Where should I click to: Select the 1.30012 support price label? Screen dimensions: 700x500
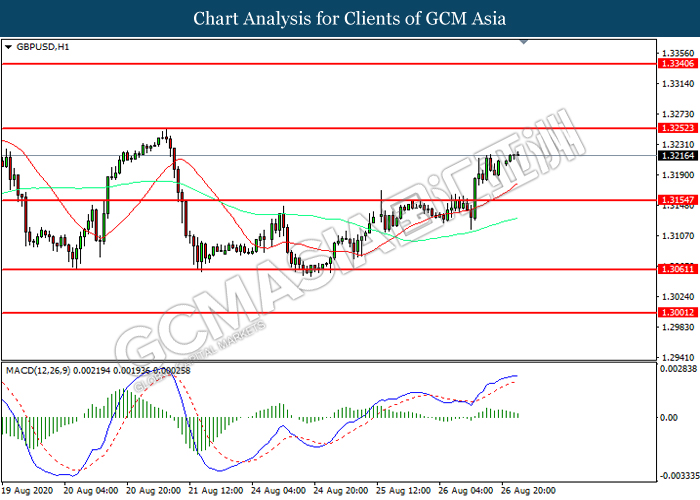coord(677,312)
